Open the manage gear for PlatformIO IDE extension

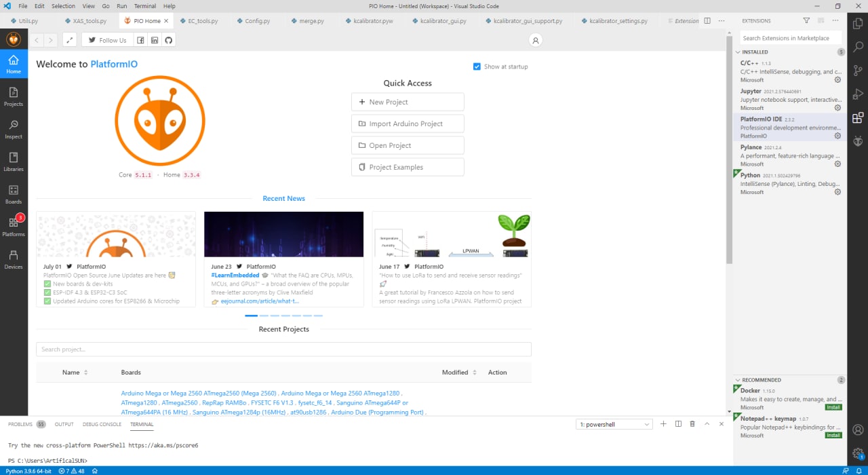coord(837,136)
